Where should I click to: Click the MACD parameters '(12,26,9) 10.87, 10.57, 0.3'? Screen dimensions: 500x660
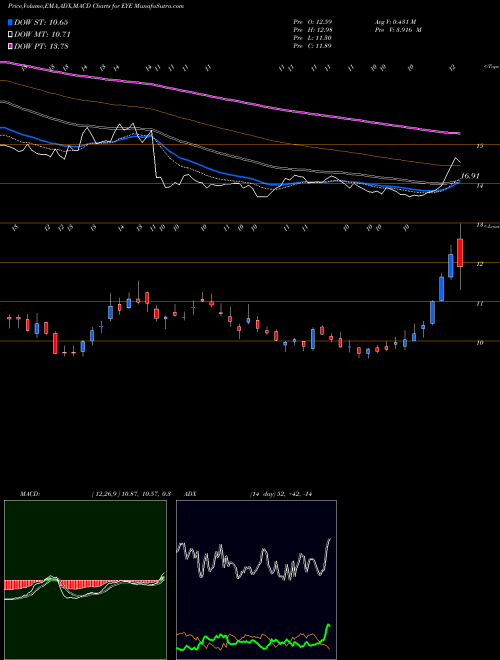131,494
